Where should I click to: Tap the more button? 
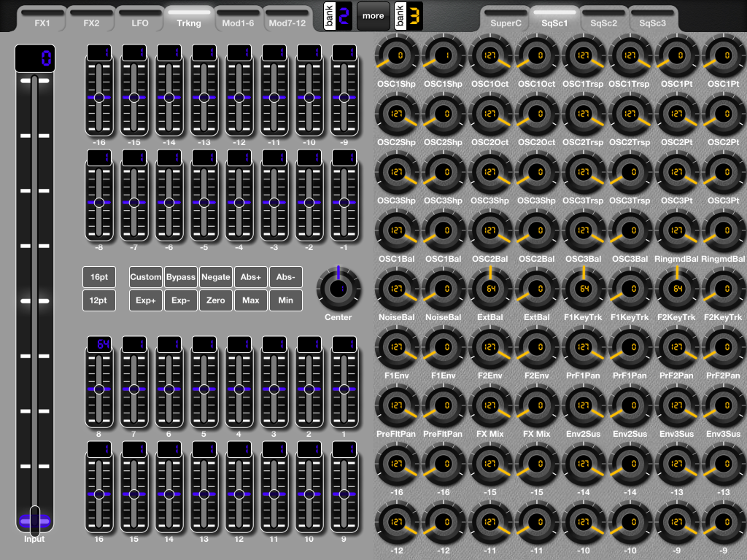tap(373, 16)
